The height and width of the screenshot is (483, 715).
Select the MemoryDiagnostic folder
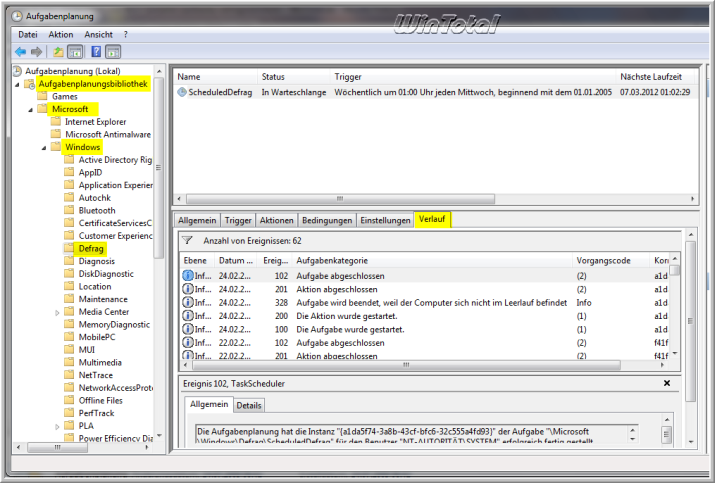click(114, 324)
